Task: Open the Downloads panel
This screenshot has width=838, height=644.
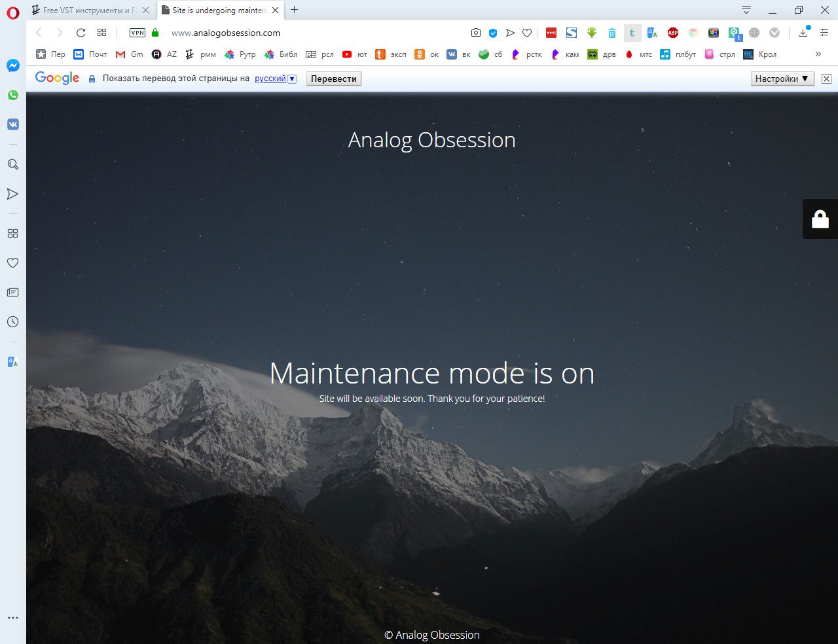Action: coord(803,33)
